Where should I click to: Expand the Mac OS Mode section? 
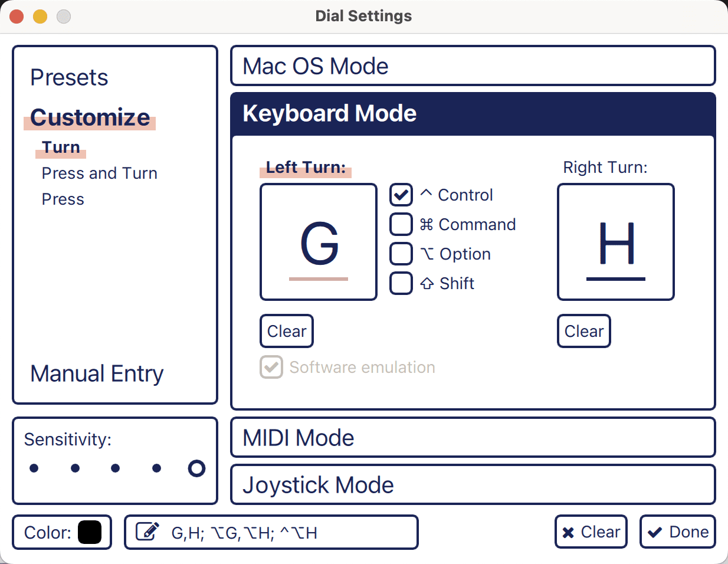(473, 65)
